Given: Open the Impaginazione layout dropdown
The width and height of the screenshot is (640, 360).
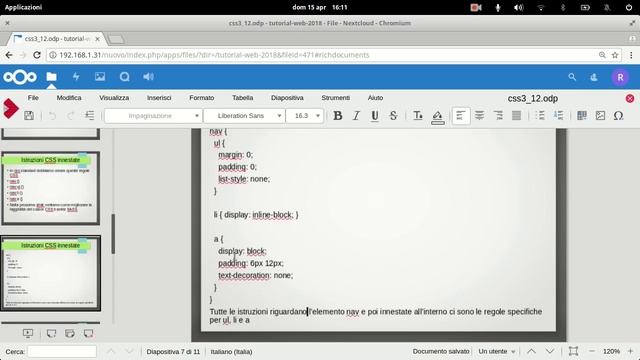Looking at the screenshot, I should pos(153,116).
